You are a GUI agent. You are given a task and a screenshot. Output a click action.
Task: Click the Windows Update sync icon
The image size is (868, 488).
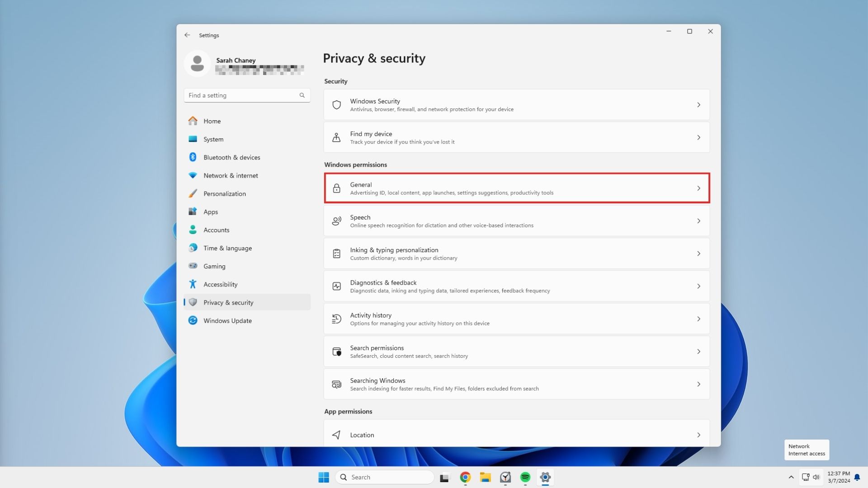pos(193,320)
